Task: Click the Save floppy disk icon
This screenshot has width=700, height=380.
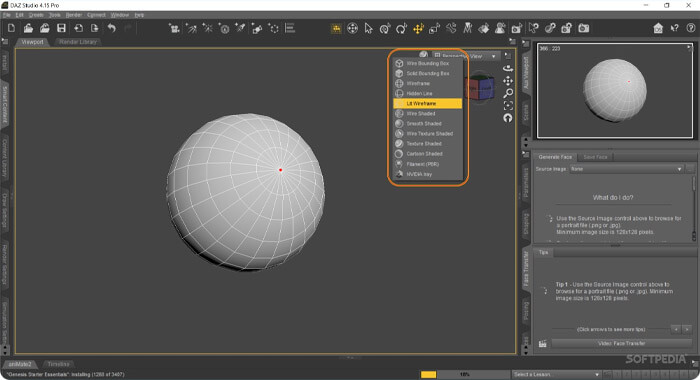Action: (x=61, y=28)
